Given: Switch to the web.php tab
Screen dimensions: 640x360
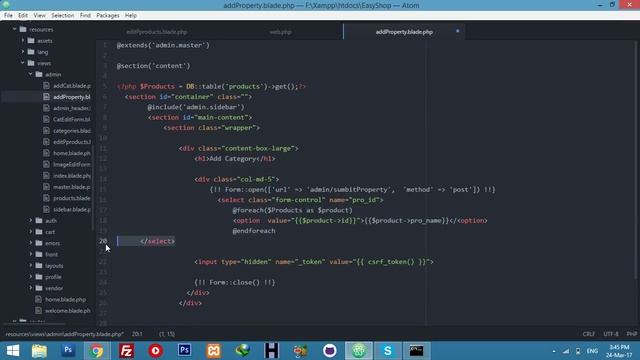Looking at the screenshot, I should pyautogui.click(x=280, y=32).
